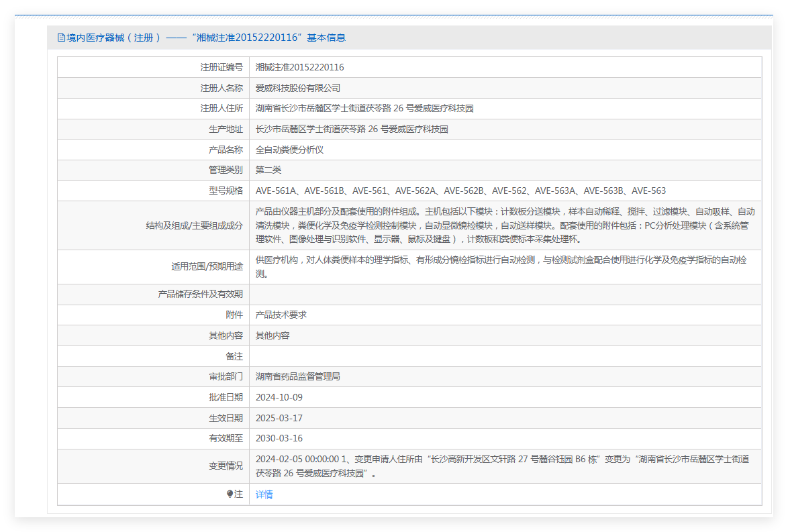The width and height of the screenshot is (788, 532).
Task: Click approving department 湖南省药品监督管理局
Action: point(298,376)
